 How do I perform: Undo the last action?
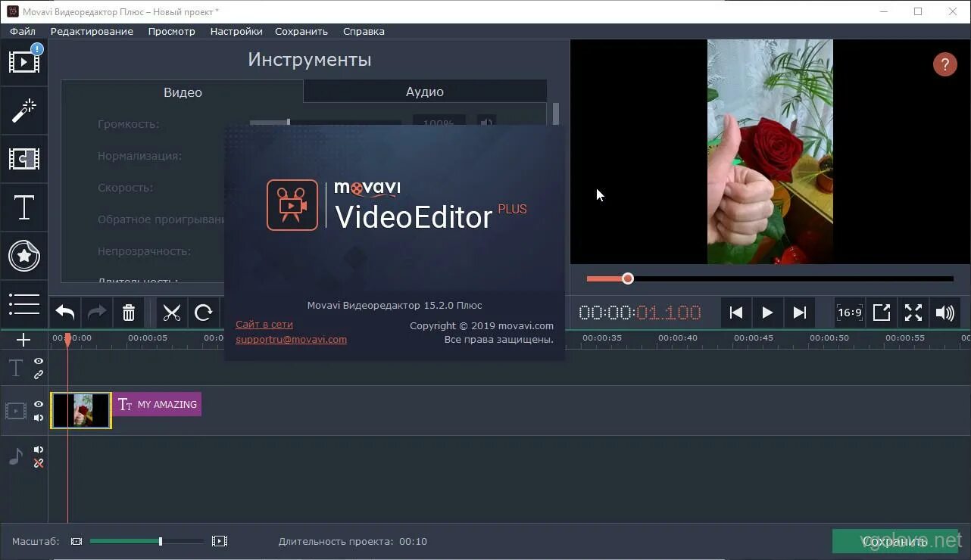(65, 313)
